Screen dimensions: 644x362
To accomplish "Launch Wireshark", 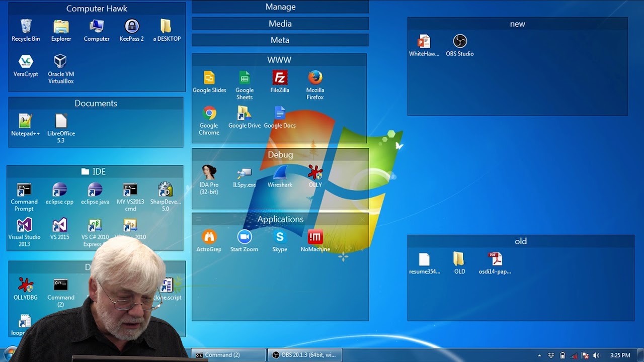I will [280, 176].
